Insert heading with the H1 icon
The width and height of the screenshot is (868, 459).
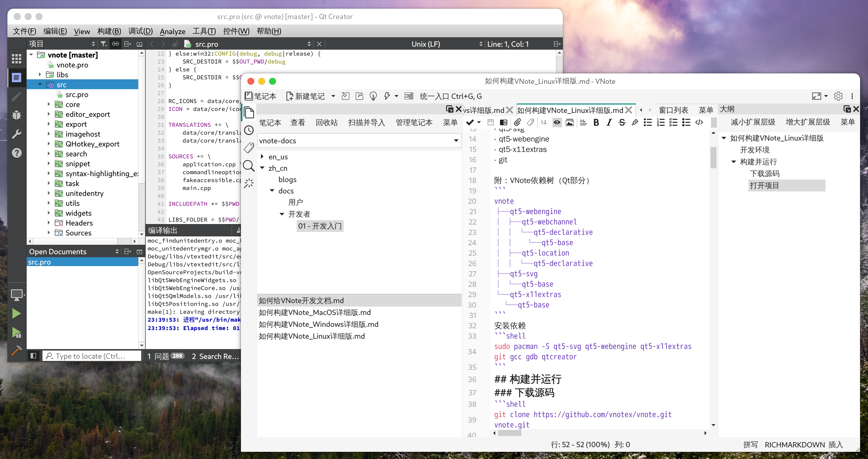point(583,123)
